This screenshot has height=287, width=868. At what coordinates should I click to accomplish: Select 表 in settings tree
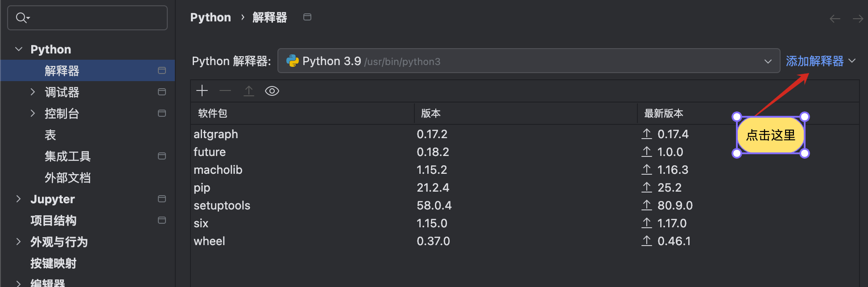tap(87, 135)
